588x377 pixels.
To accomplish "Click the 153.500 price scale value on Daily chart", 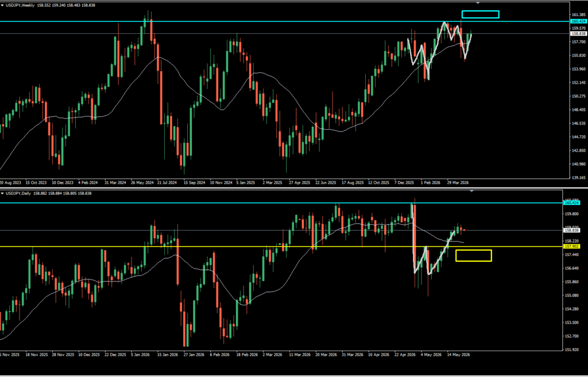I will click(x=572, y=322).
